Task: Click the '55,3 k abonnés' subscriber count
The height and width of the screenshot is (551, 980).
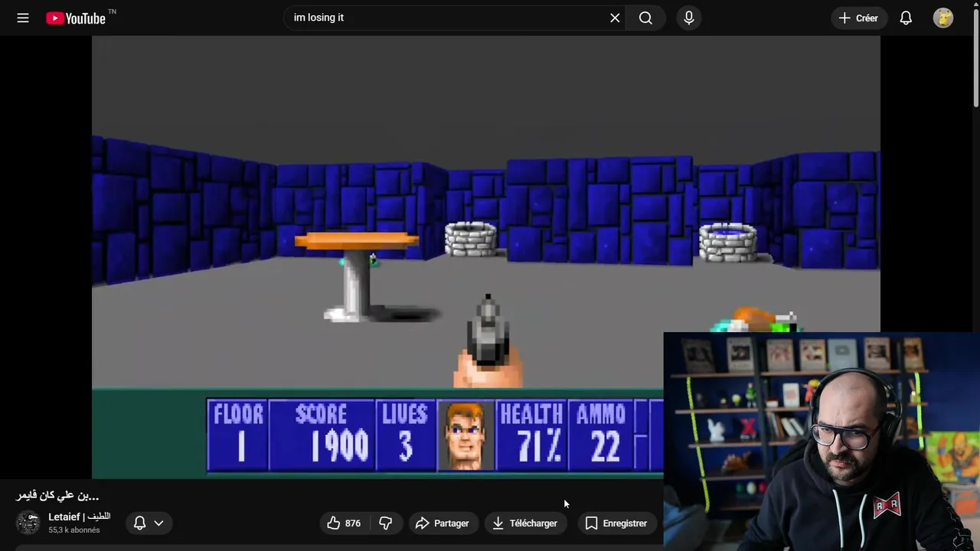Action: [x=74, y=530]
